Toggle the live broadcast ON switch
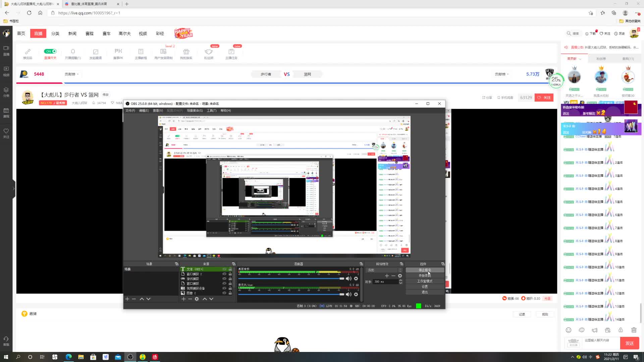Viewport: 644px width, 362px height. (50, 51)
